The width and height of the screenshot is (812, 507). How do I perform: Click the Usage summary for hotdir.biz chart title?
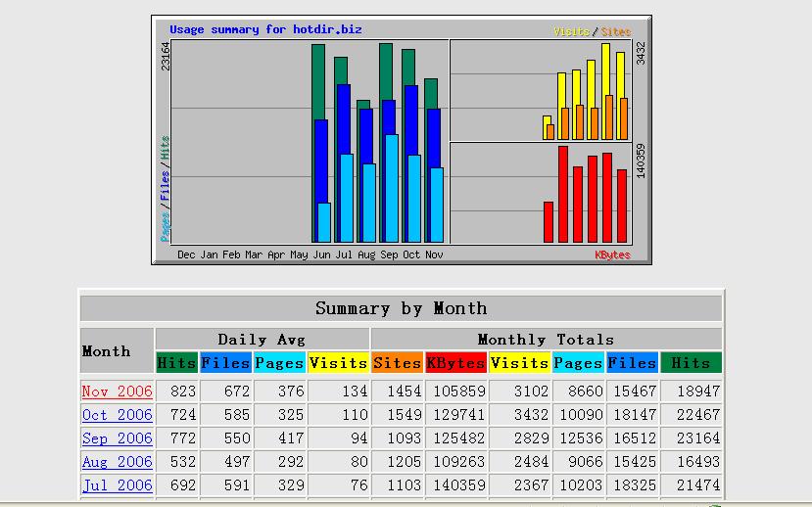pyautogui.click(x=265, y=29)
